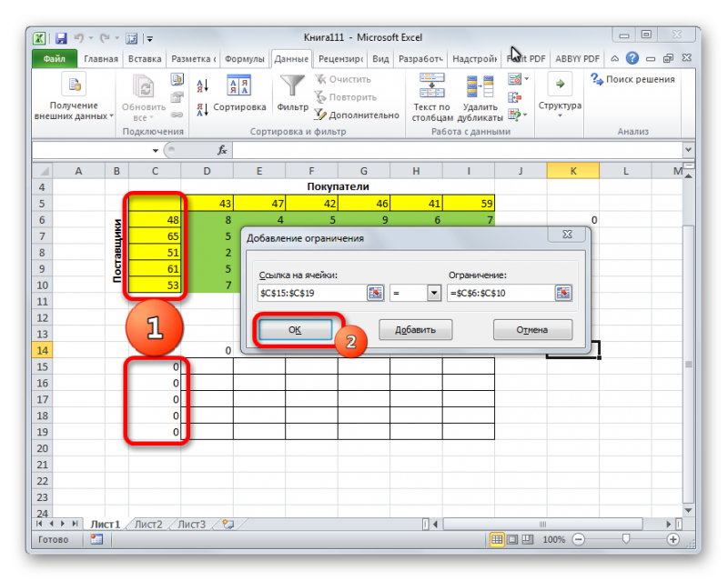Switch to the Главная tab
Image resolution: width=728 pixels, height=581 pixels.
tap(101, 59)
